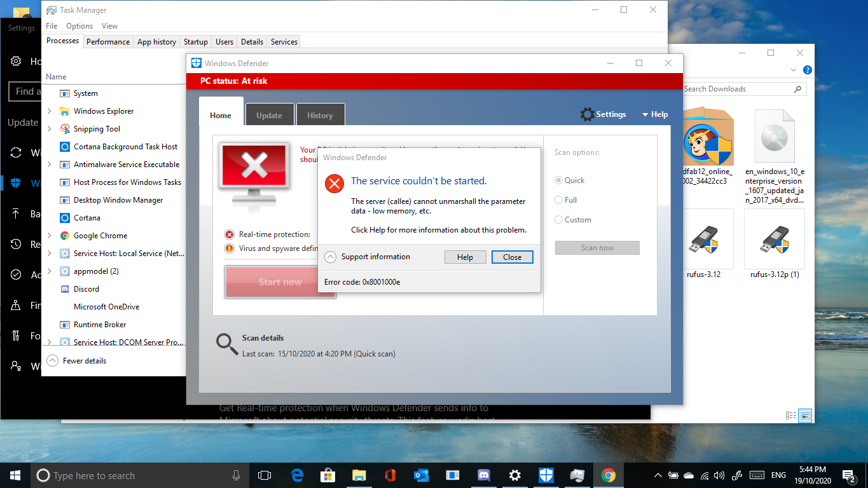Image resolution: width=868 pixels, height=488 pixels.
Task: Open the volume control in system tray
Action: [x=719, y=475]
